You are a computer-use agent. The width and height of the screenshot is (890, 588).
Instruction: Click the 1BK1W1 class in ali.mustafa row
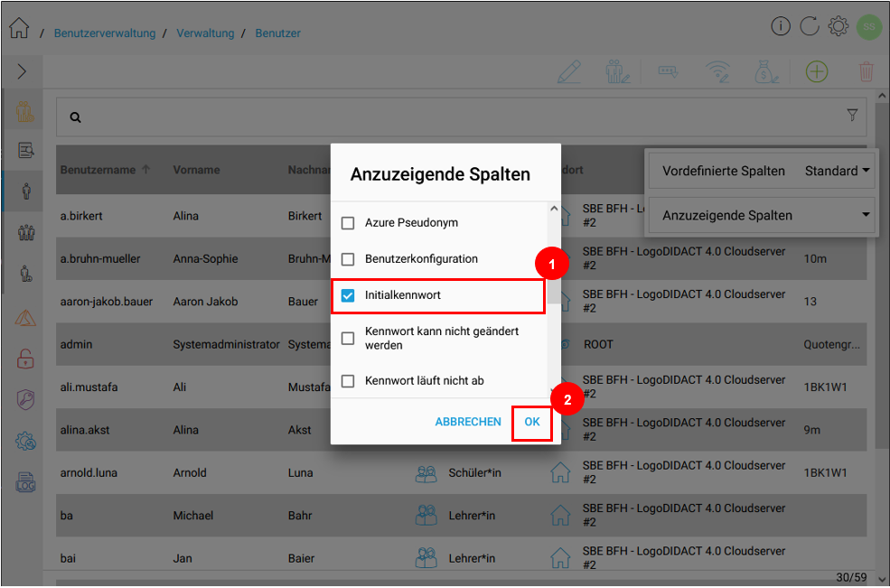(825, 387)
